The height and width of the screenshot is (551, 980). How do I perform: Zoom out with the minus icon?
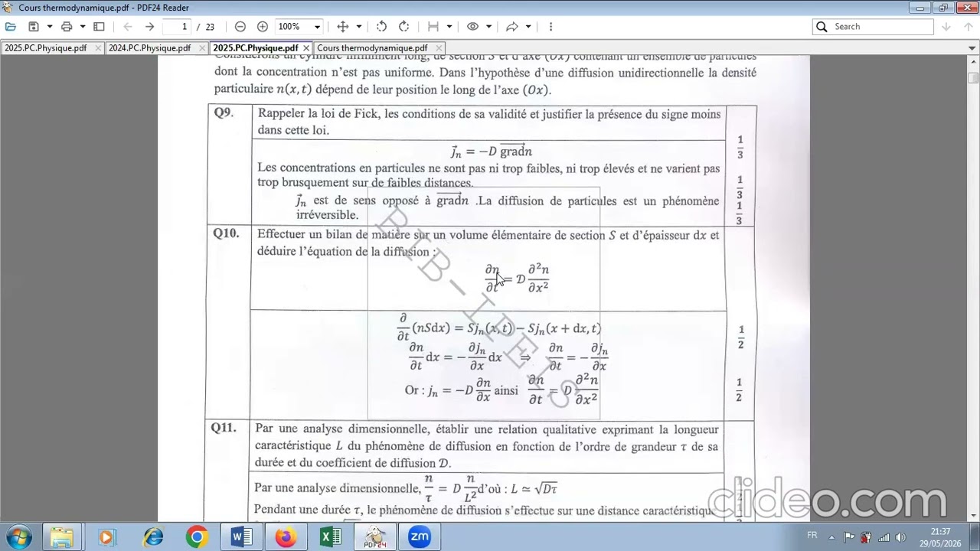(x=240, y=27)
